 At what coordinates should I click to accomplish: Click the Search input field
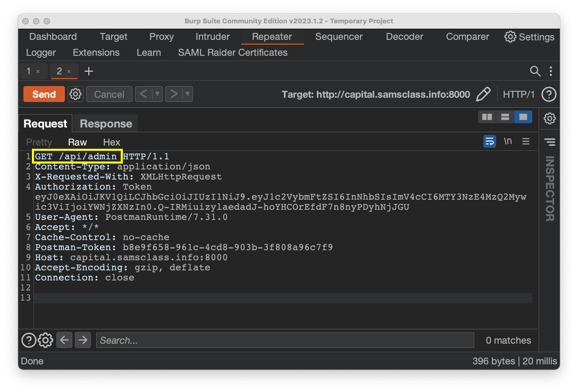pyautogui.click(x=285, y=340)
